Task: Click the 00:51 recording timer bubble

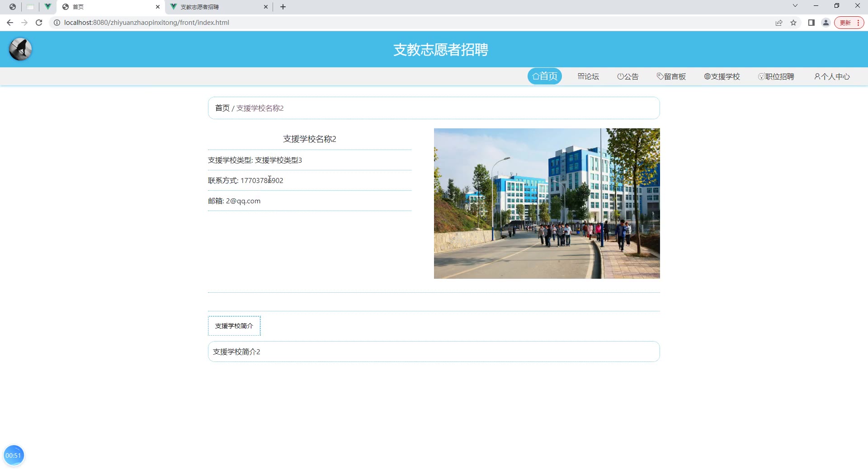Action: (x=14, y=455)
